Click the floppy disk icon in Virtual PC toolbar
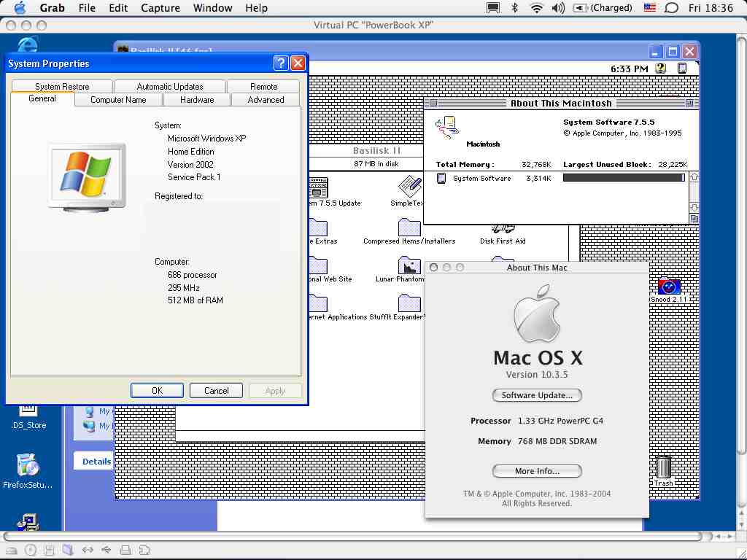The width and height of the screenshot is (747, 560). click(x=50, y=550)
